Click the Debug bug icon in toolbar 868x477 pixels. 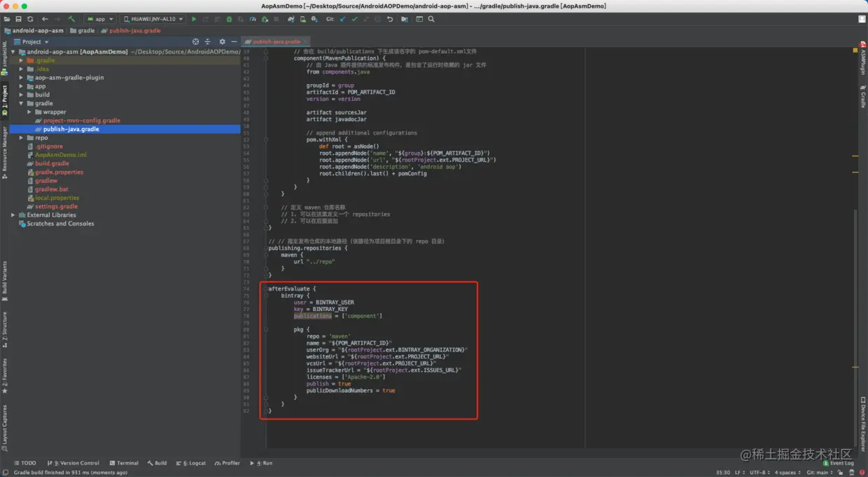pyautogui.click(x=229, y=19)
